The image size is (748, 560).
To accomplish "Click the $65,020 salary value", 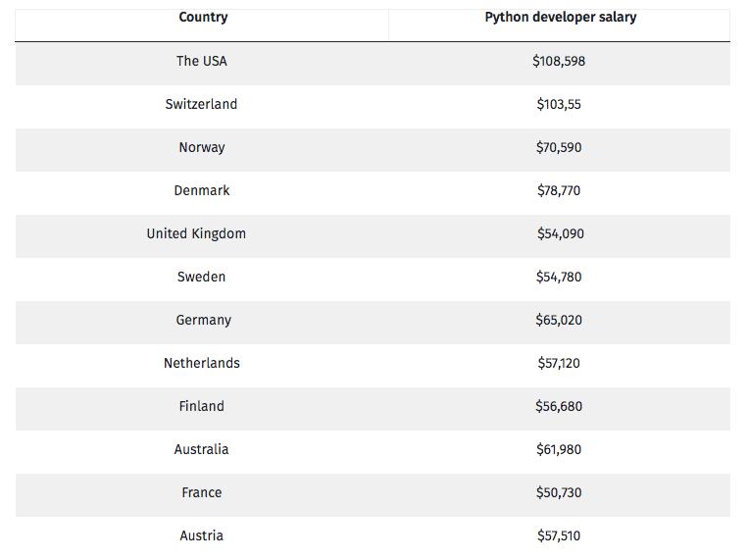I will pyautogui.click(x=559, y=320).
